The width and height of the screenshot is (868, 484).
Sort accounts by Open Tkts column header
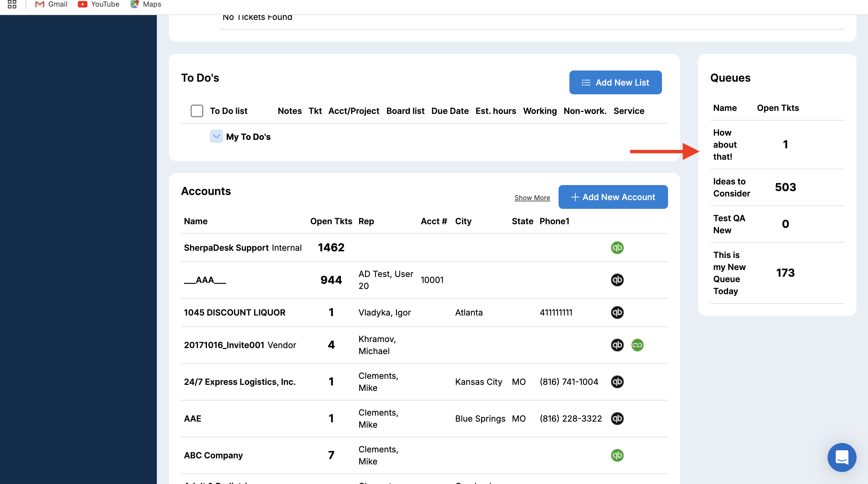point(331,221)
